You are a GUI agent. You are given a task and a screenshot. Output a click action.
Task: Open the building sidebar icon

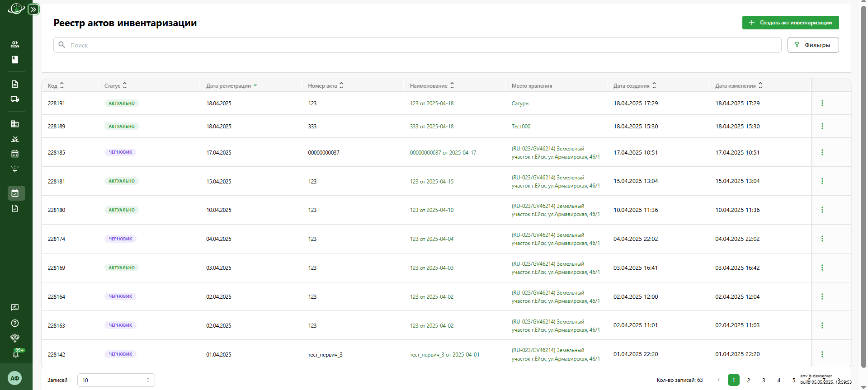15,124
